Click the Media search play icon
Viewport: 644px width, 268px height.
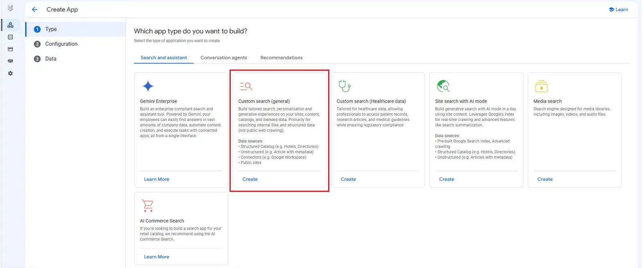tap(541, 86)
